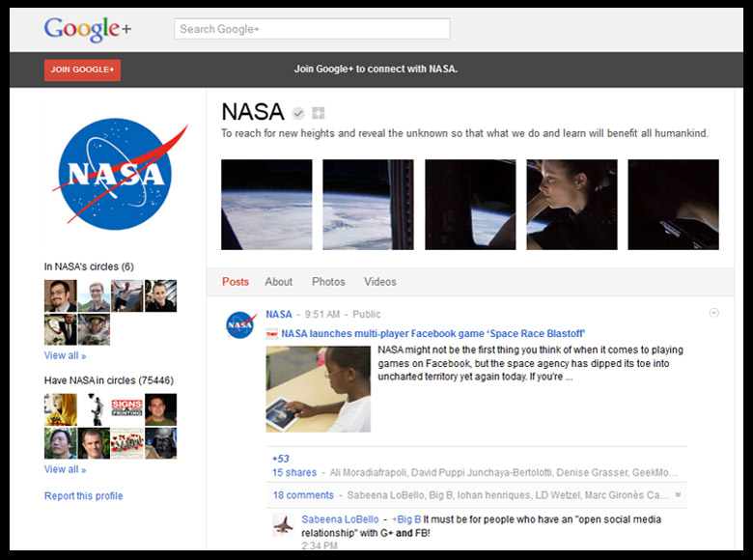Viewport: 753px width, 560px height.
Task: Click the Search Google+ input field
Action: (312, 29)
